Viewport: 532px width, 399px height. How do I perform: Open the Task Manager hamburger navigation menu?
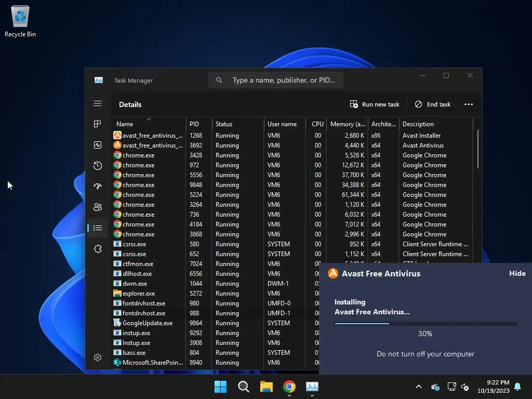[98, 103]
